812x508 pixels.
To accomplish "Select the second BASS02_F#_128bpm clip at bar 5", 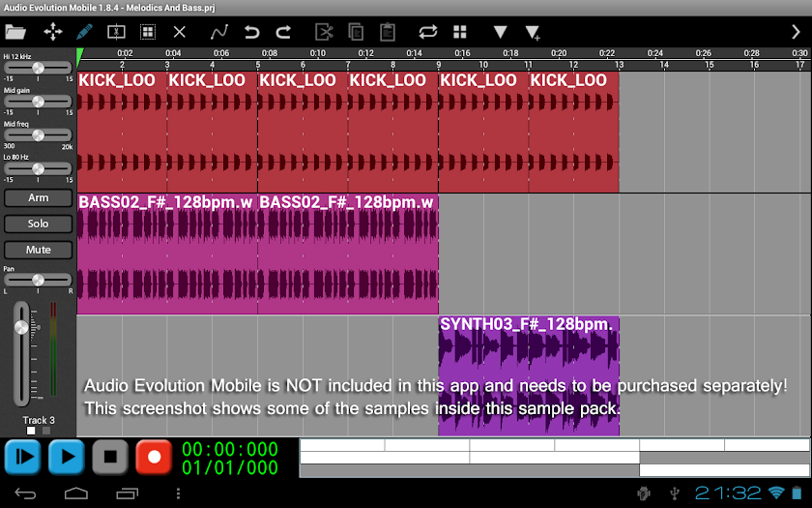I will 348,254.
